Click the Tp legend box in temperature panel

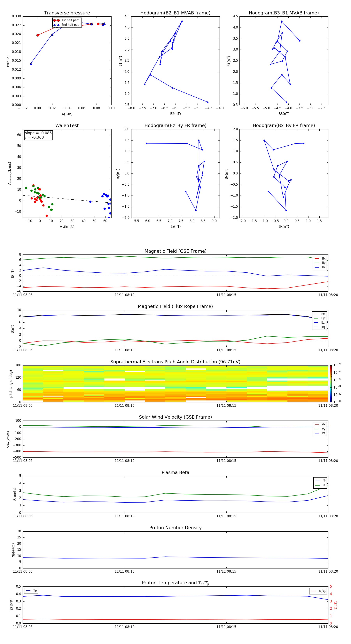pos(31,591)
